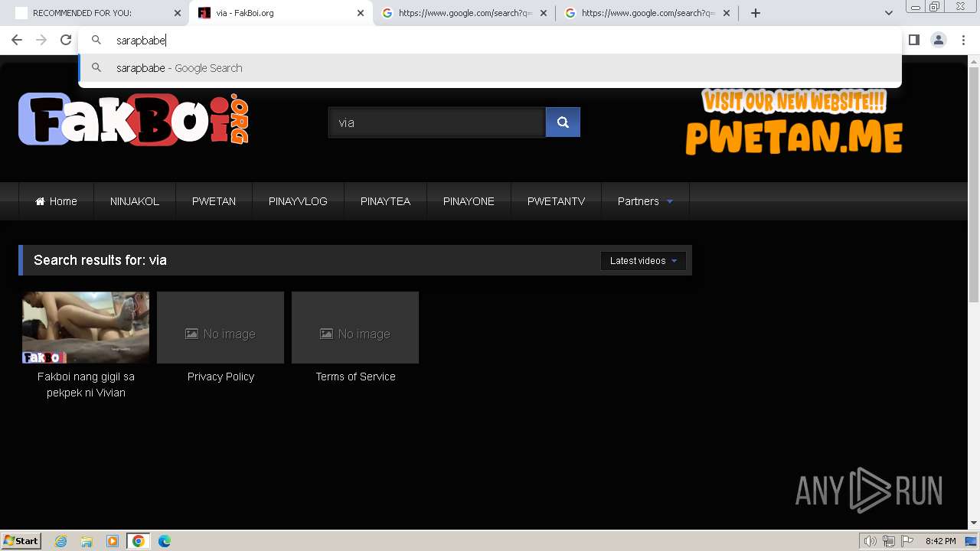Click the Privacy Policy no-image placeholder

click(x=220, y=328)
